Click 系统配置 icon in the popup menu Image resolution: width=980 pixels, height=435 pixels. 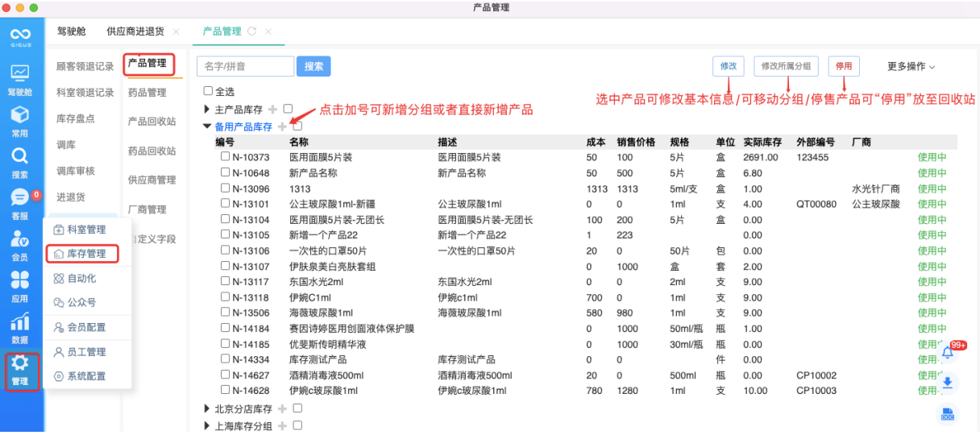coord(58,376)
